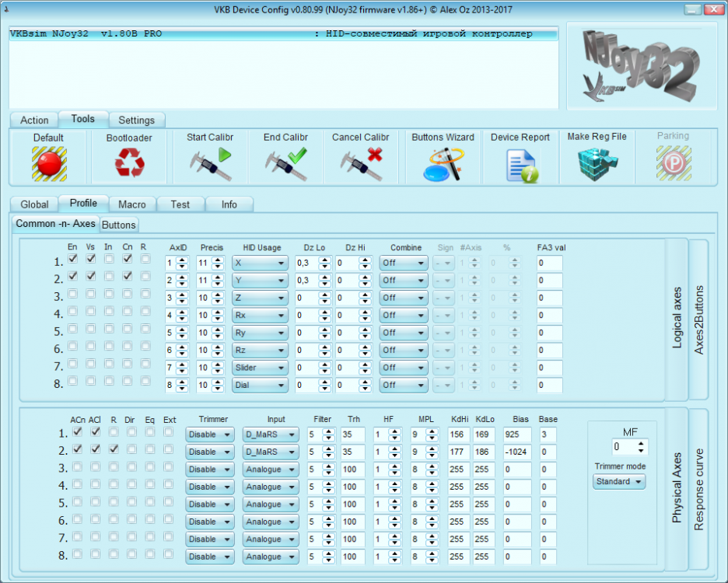Abort calibration via Cancel Calibr icon
The width and height of the screenshot is (728, 583).
pos(361,164)
